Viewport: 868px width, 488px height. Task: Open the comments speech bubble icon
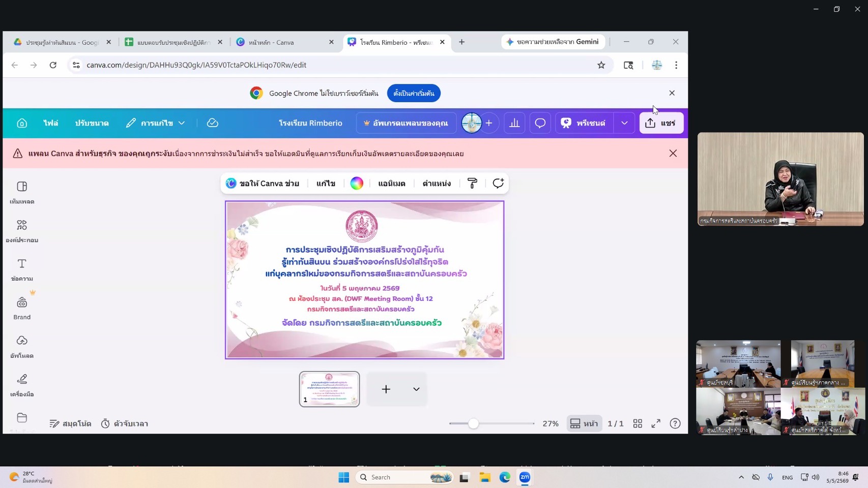[540, 123]
